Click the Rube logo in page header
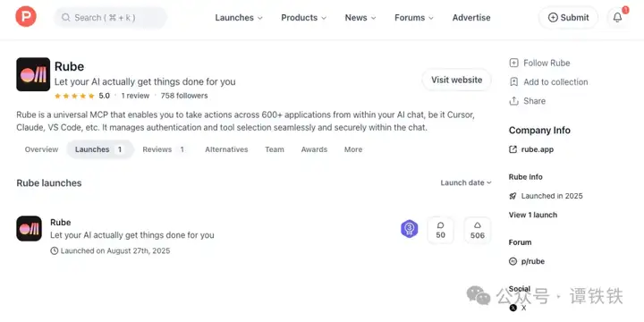The width and height of the screenshot is (644, 322). 33,74
